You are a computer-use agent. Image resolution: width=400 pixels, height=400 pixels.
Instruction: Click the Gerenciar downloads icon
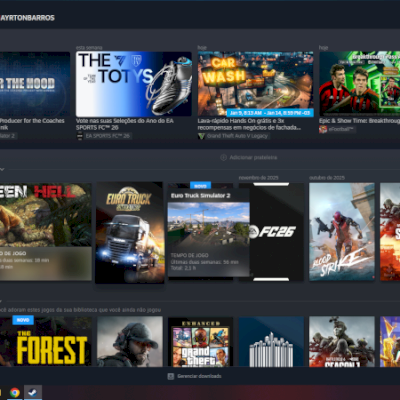coord(171,376)
